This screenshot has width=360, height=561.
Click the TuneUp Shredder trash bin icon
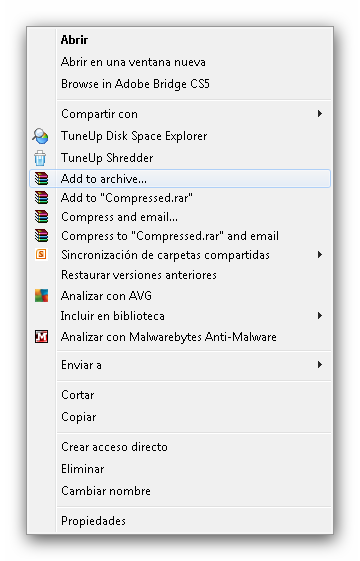(x=40, y=158)
